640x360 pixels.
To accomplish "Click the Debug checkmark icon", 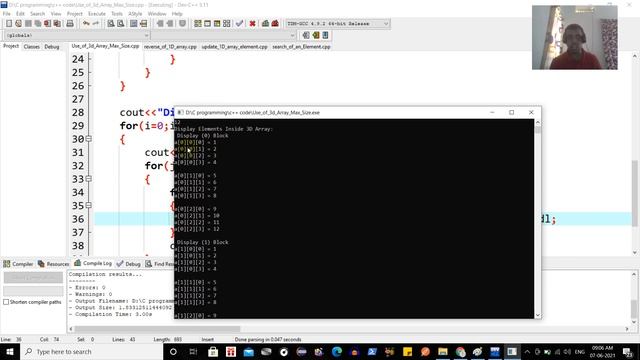I will [x=240, y=24].
